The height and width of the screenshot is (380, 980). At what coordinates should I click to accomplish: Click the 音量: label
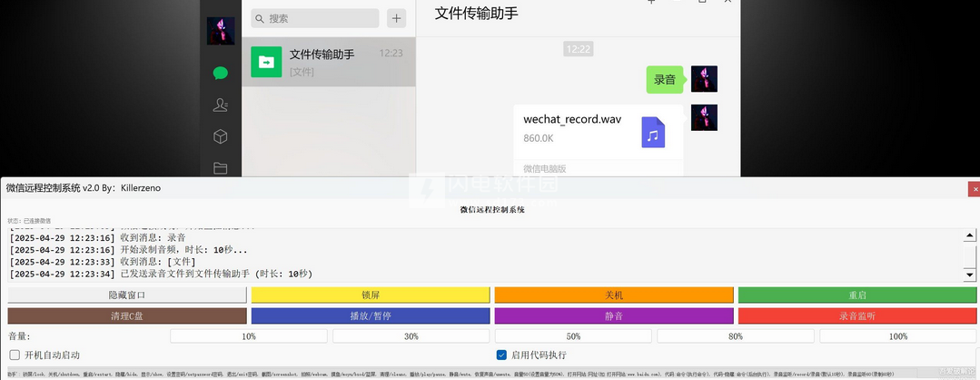point(19,336)
